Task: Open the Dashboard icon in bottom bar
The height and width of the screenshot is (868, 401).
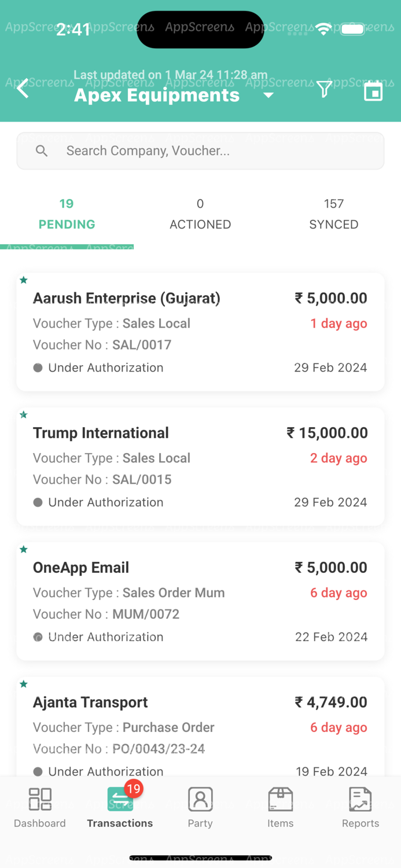Action: 40,799
